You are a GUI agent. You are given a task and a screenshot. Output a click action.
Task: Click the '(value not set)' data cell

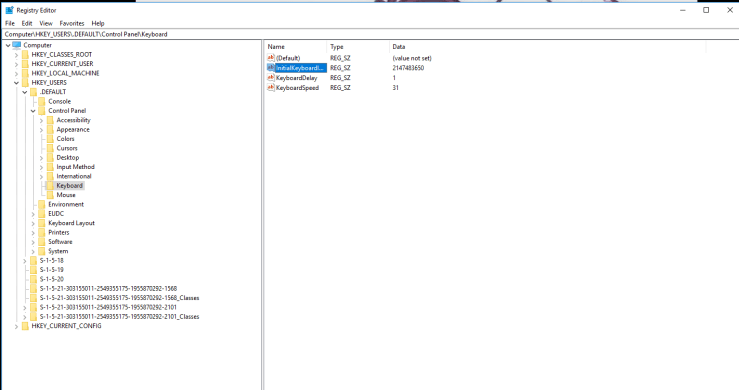[412, 58]
